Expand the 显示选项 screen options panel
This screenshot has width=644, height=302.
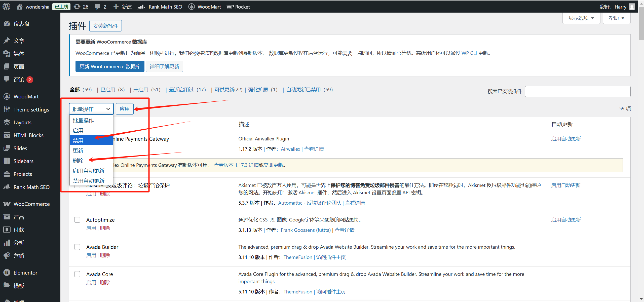tap(581, 18)
